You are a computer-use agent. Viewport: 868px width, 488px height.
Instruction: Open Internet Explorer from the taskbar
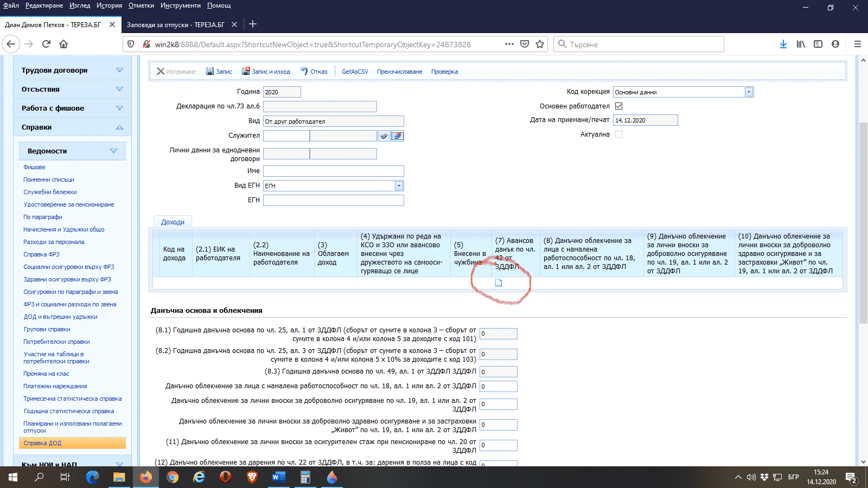point(199,477)
